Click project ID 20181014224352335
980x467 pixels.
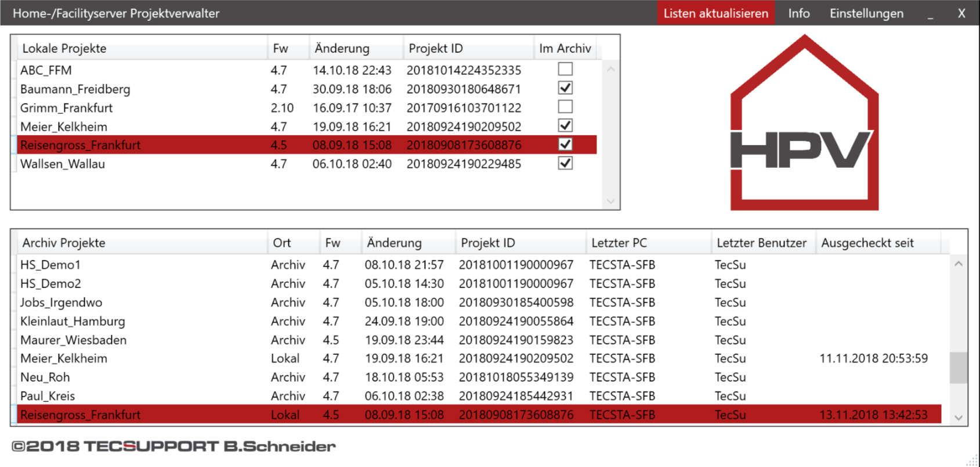(x=464, y=70)
